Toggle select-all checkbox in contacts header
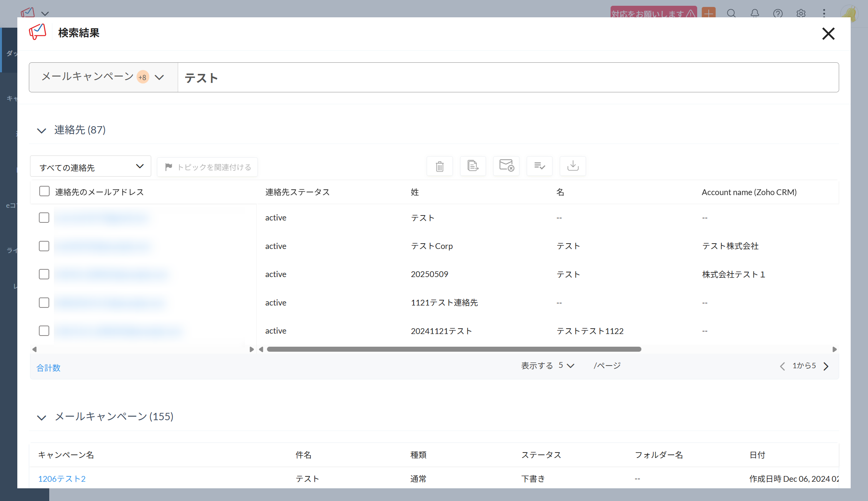 tap(44, 191)
